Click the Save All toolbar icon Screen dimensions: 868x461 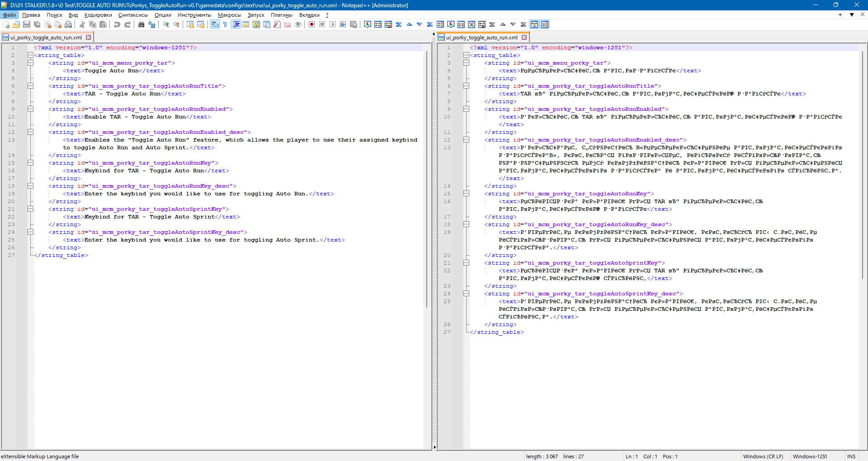tap(37, 24)
